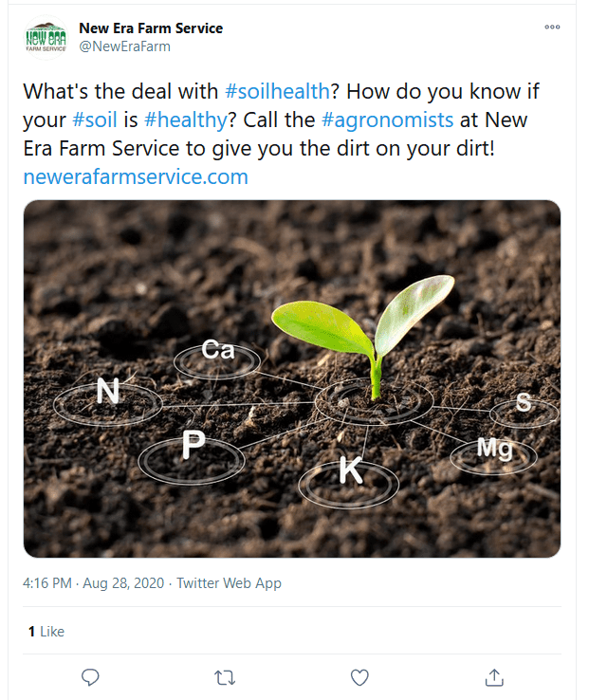Viewport: 589px width, 700px height.
Task: Retweet this New Era Farm post
Action: (225, 677)
